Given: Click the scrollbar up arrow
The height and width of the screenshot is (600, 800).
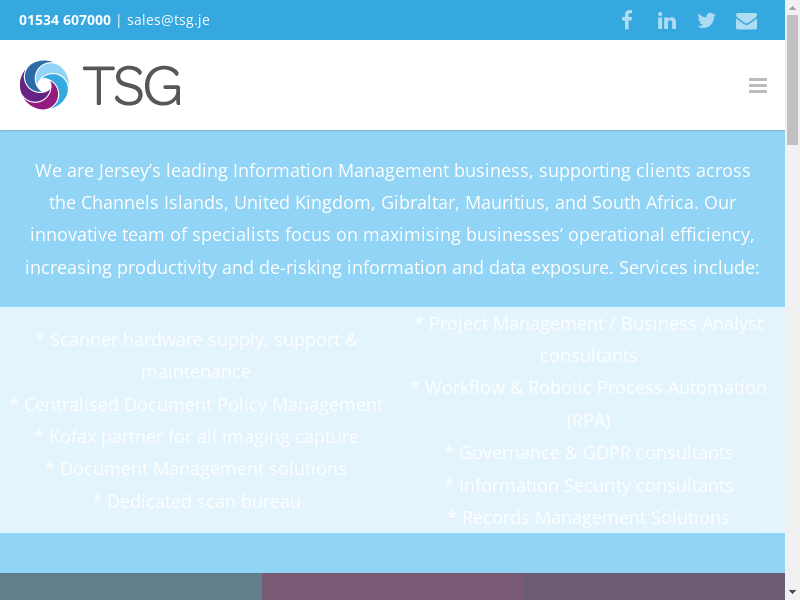Looking at the screenshot, I should tap(792, 7).
